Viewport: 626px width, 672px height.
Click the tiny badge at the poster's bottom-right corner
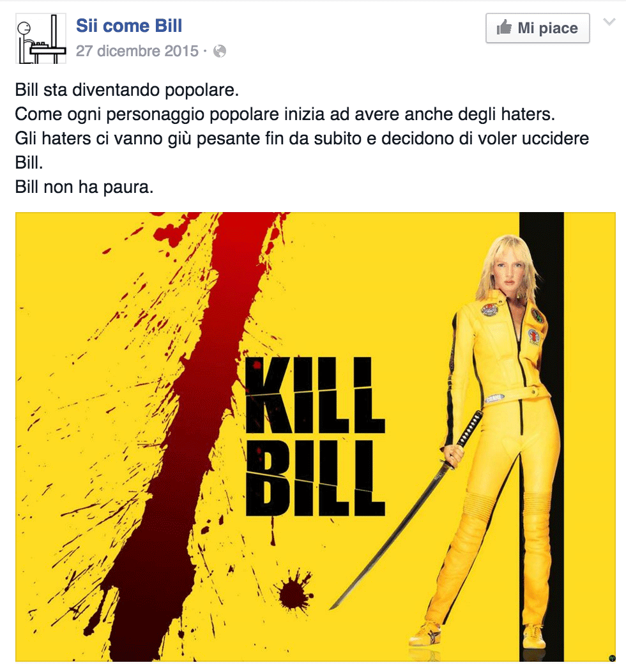pos(612,658)
